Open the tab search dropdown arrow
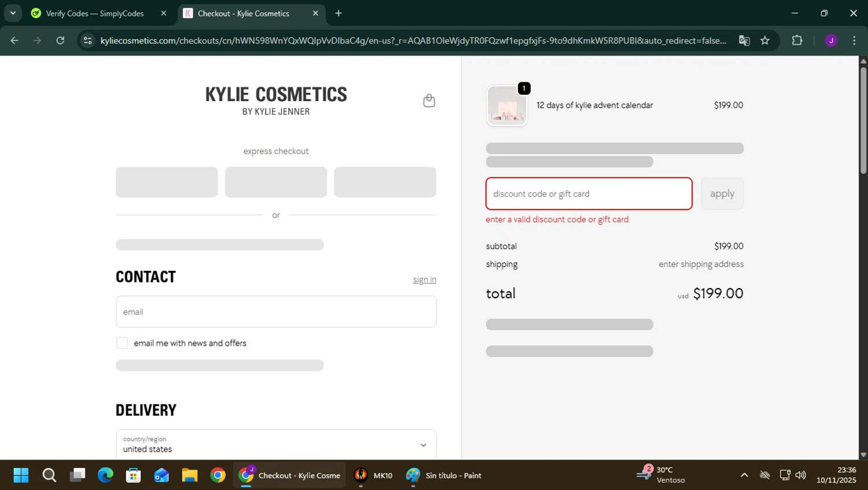This screenshot has width=868, height=490. pos(13,13)
